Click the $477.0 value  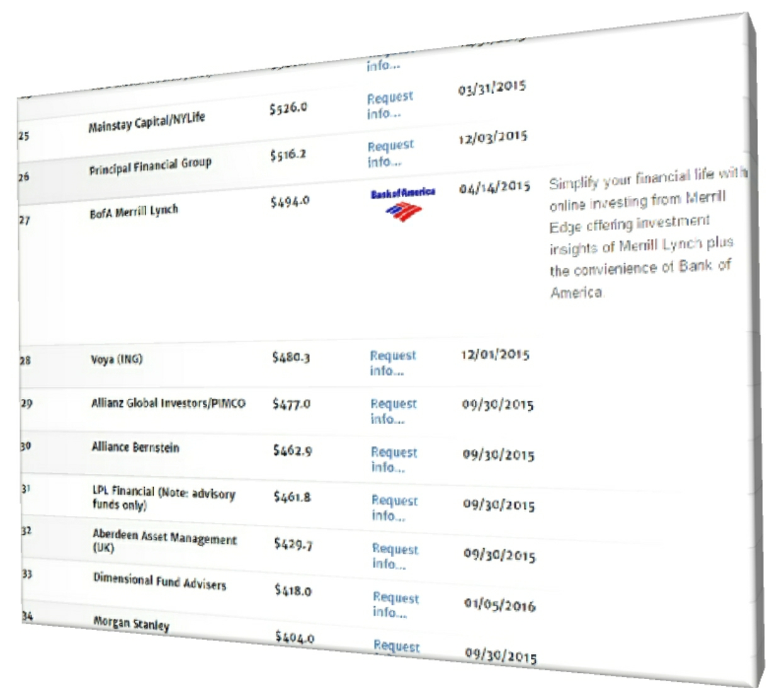pos(292,403)
